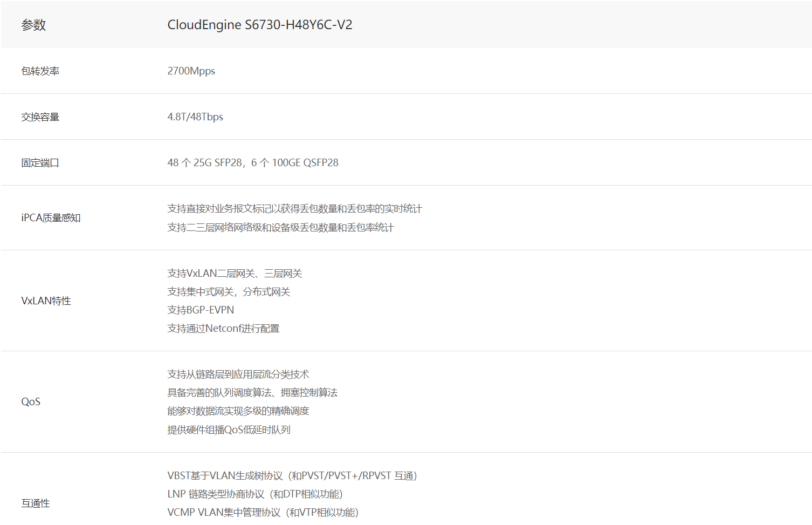Click the iPCA质量感知 row label
The width and height of the screenshot is (812, 525).
click(x=51, y=218)
